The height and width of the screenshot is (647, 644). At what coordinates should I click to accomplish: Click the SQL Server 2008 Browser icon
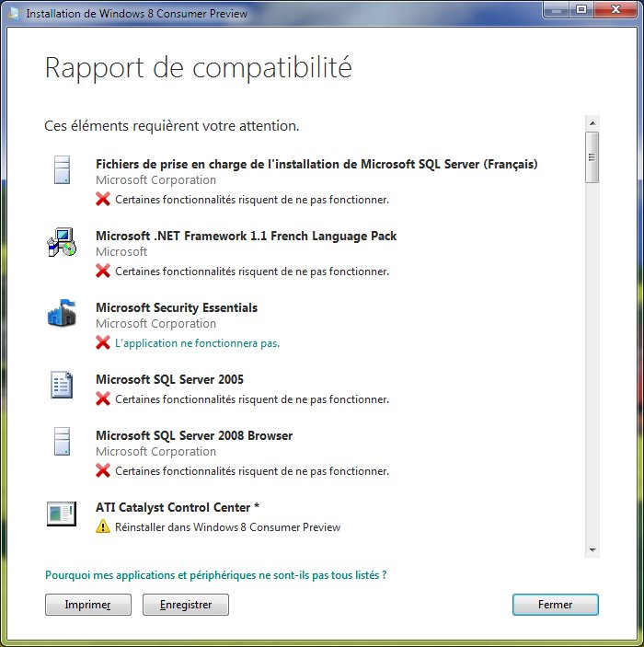tap(62, 441)
